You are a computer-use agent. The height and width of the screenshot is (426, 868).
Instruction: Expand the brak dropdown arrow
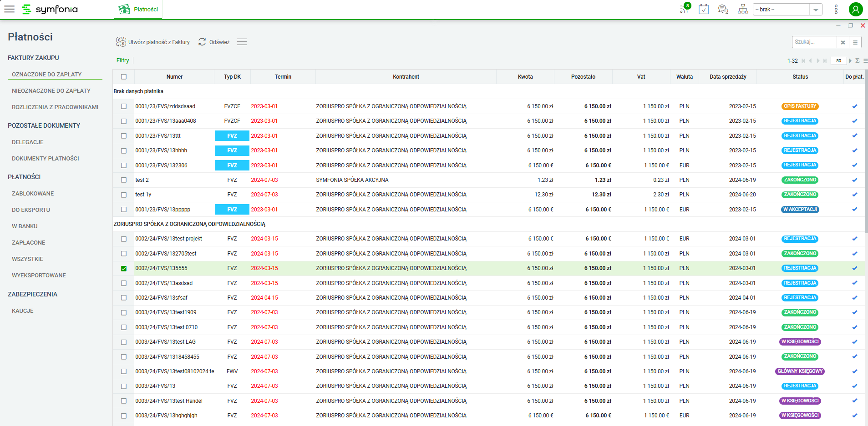(816, 10)
